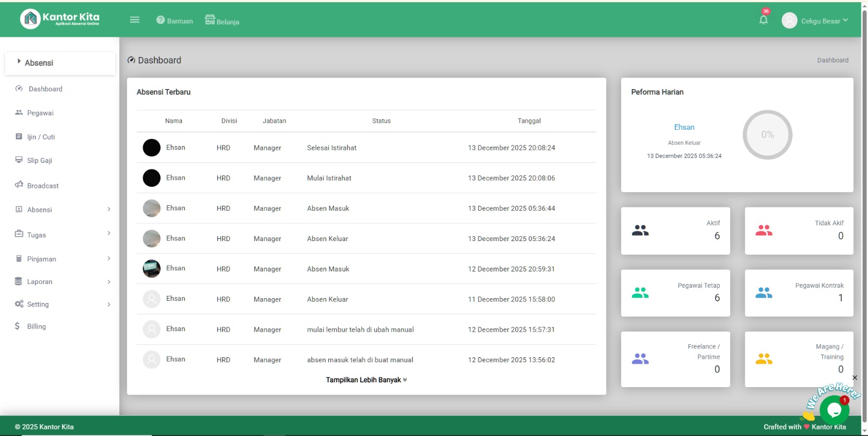Open the Belanja shop link

pos(222,21)
